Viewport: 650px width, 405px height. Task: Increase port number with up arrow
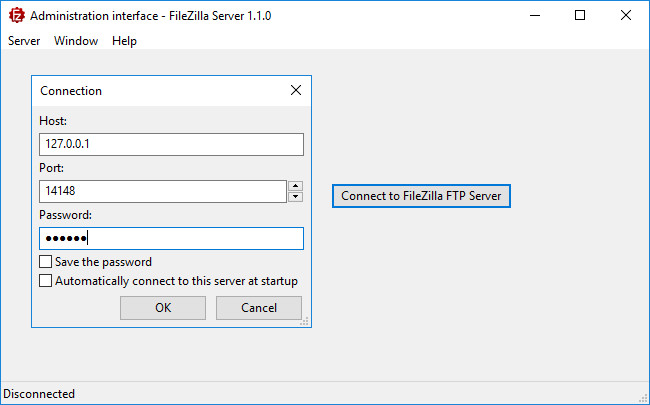click(295, 185)
